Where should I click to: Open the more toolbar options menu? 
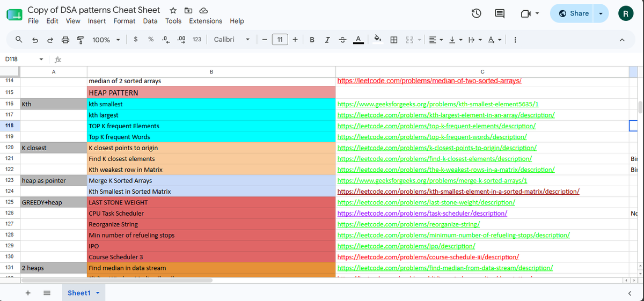point(515,40)
